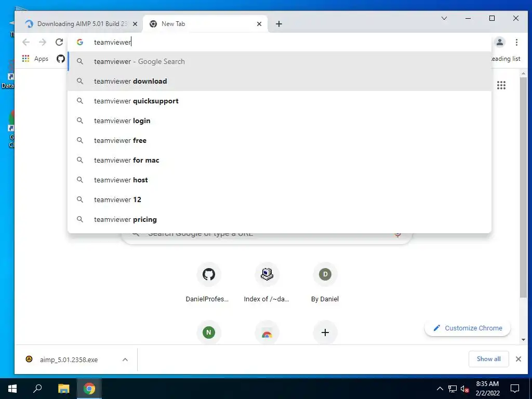The height and width of the screenshot is (399, 532).
Task: Open the Chrome profile avatar
Action: [x=499, y=42]
